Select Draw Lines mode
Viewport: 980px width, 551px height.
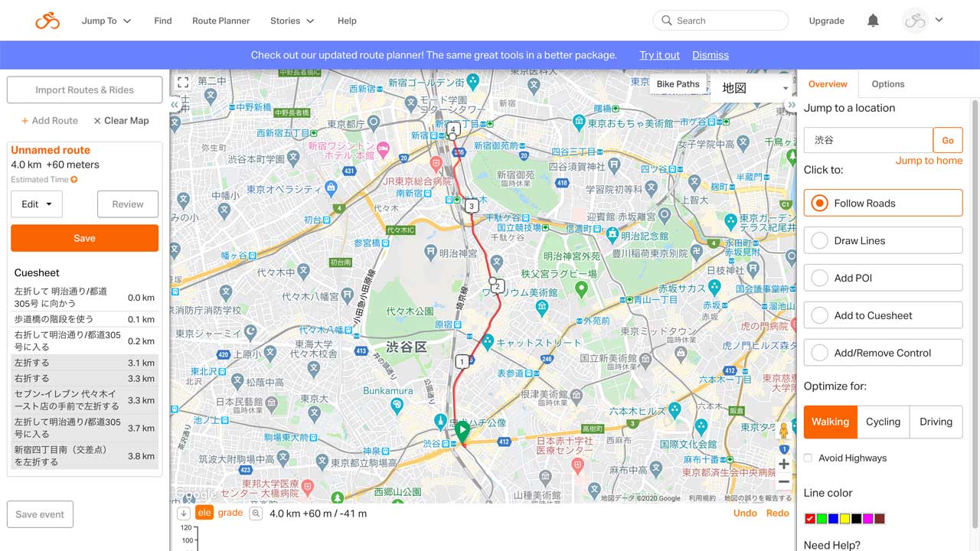click(883, 240)
